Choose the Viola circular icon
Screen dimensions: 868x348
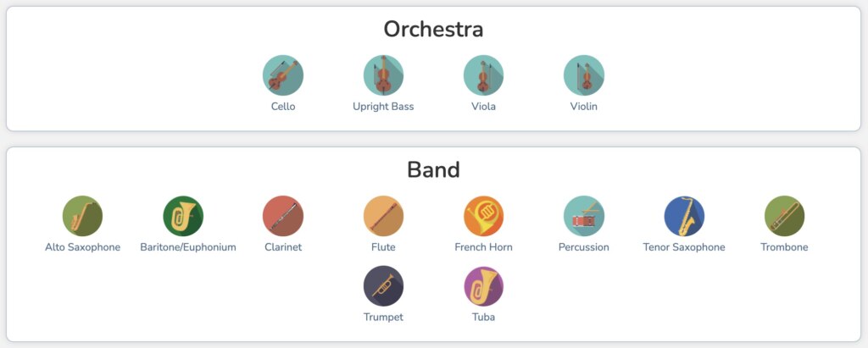483,75
